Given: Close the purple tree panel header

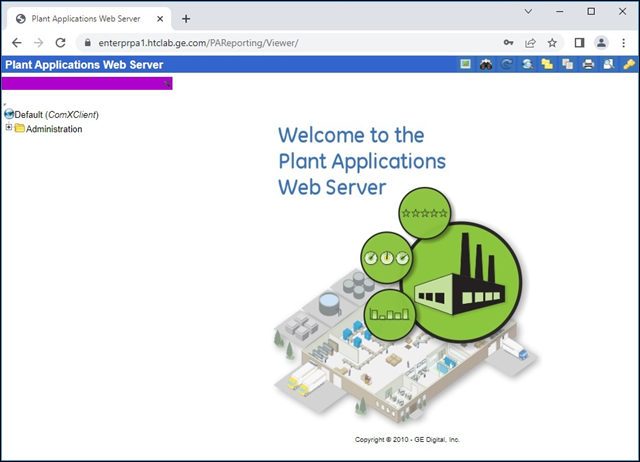Looking at the screenshot, I should pyautogui.click(x=167, y=84).
